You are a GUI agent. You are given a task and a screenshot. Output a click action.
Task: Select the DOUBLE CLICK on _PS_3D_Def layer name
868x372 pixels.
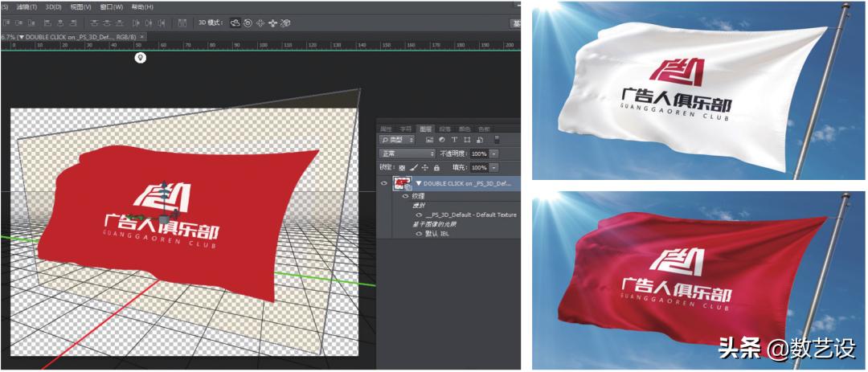click(x=468, y=183)
